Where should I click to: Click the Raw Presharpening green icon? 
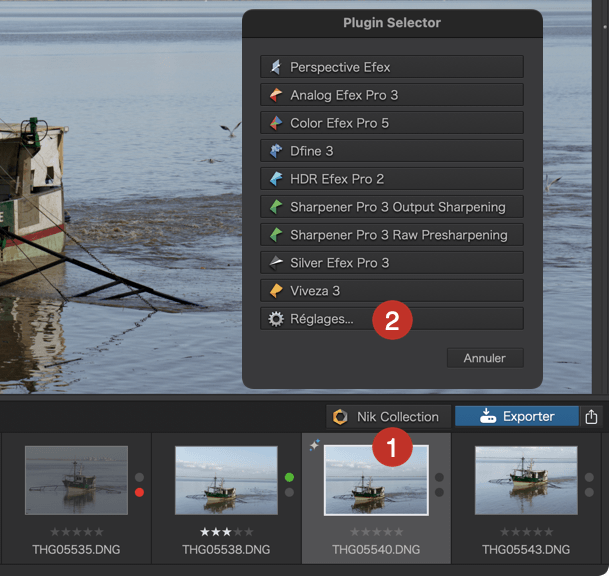point(276,235)
